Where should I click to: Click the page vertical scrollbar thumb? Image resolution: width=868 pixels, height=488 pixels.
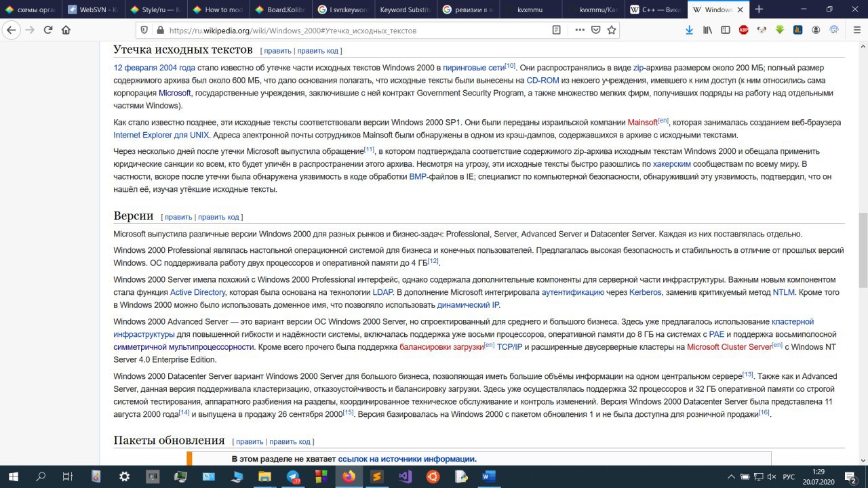[x=863, y=249]
